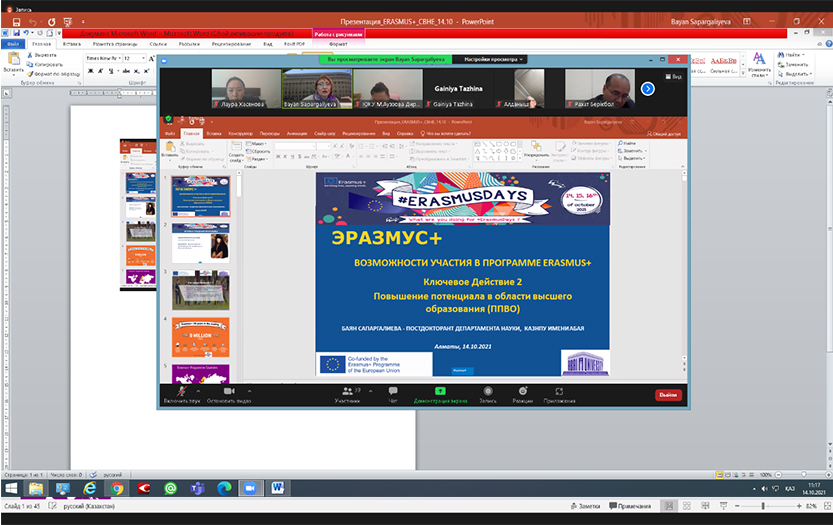Click the red leave meeting button
This screenshot has width=833, height=525.
point(667,394)
